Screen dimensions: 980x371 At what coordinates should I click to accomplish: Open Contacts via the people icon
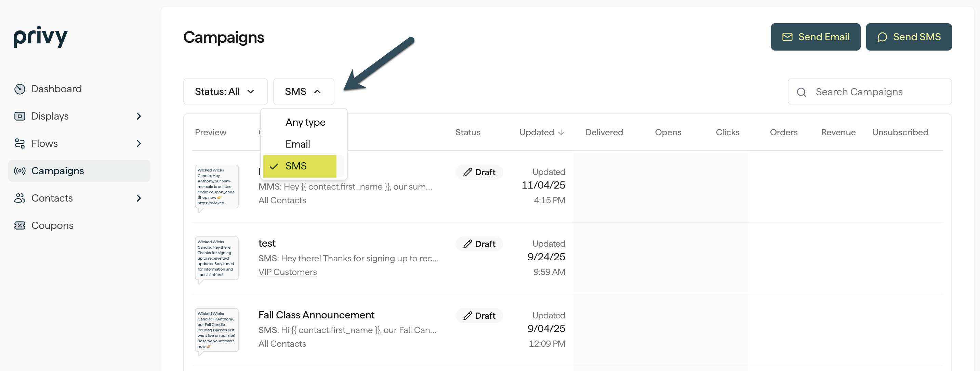pyautogui.click(x=19, y=198)
